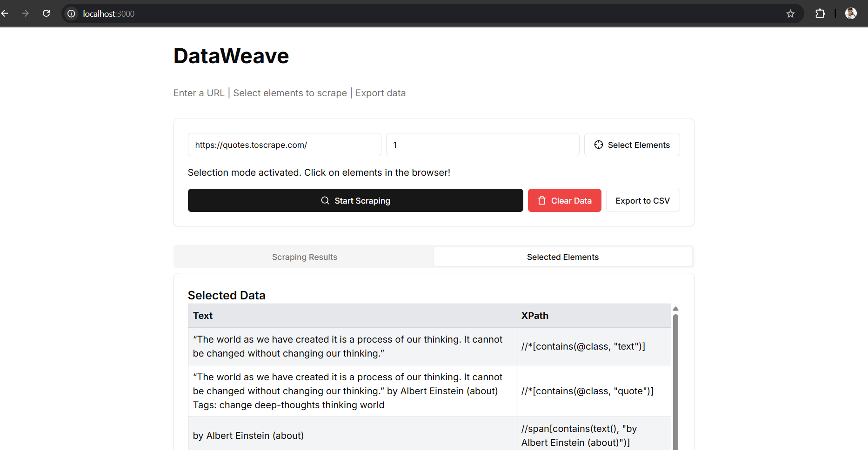Click the trash icon in Clear Data button

541,200
